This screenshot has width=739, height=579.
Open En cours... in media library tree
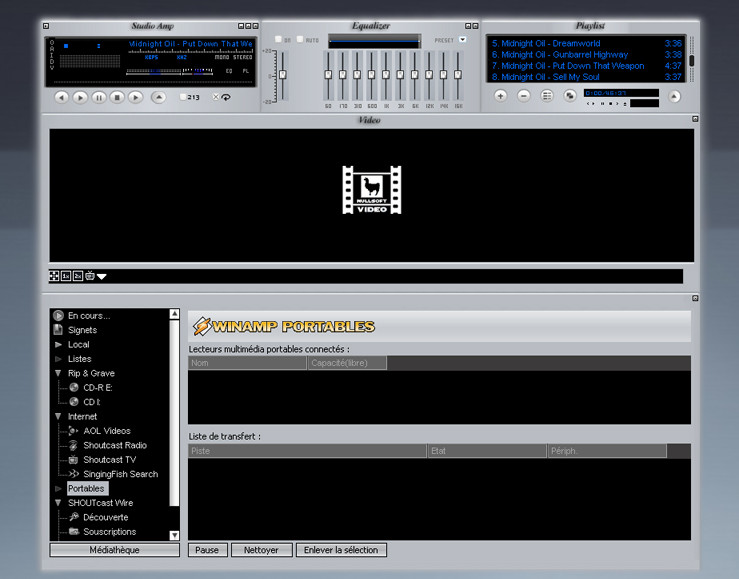[x=89, y=316]
